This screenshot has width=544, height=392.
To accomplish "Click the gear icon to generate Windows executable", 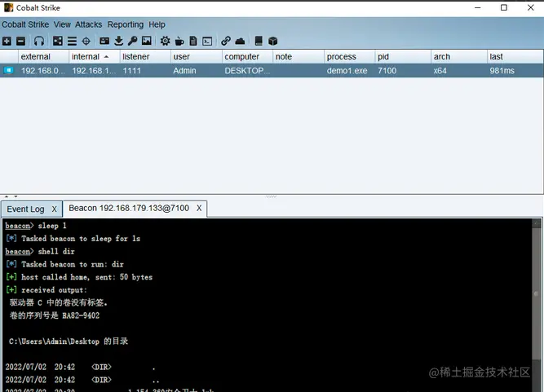I will pyautogui.click(x=165, y=41).
